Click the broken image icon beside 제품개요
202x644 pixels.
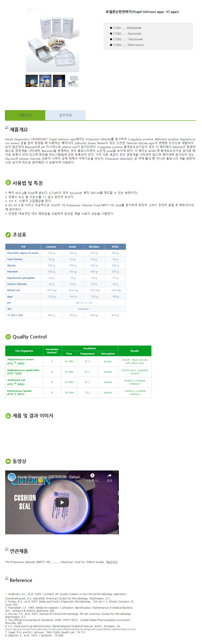pyautogui.click(x=7, y=127)
